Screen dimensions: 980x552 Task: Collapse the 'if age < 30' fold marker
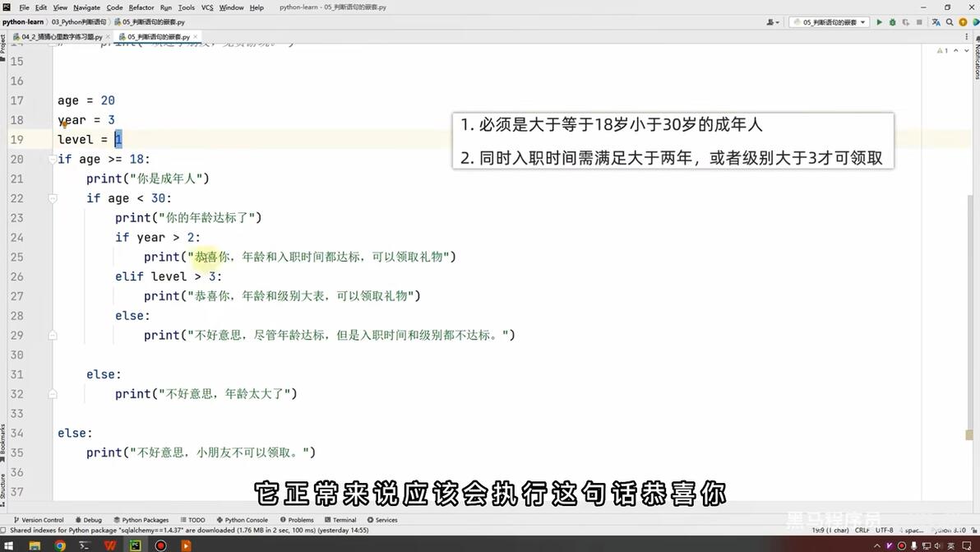[x=53, y=199]
